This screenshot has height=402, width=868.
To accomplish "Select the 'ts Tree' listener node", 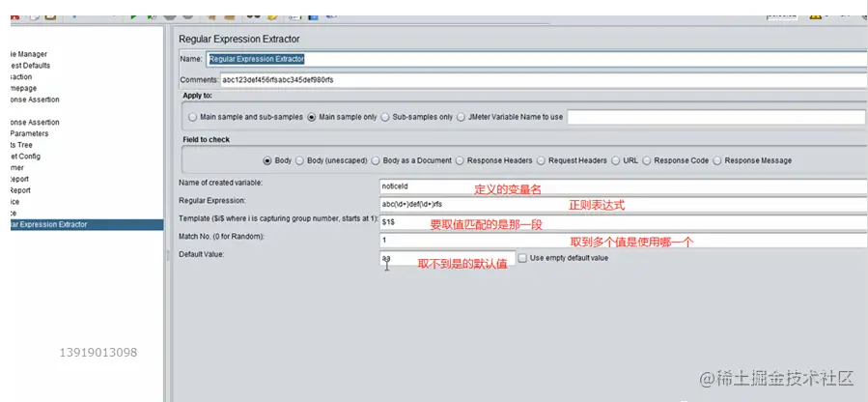I will pyautogui.click(x=21, y=145).
